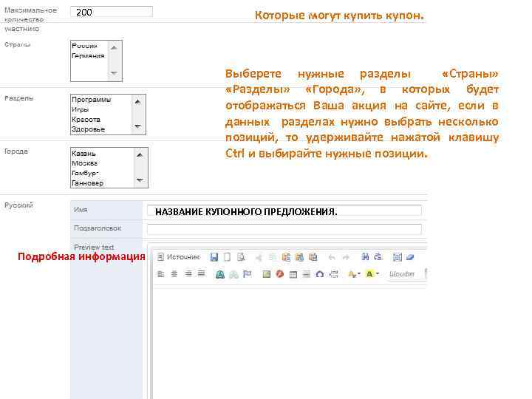Justify text in editor
Viewport: 532px width, 399px height.
[x=202, y=273]
